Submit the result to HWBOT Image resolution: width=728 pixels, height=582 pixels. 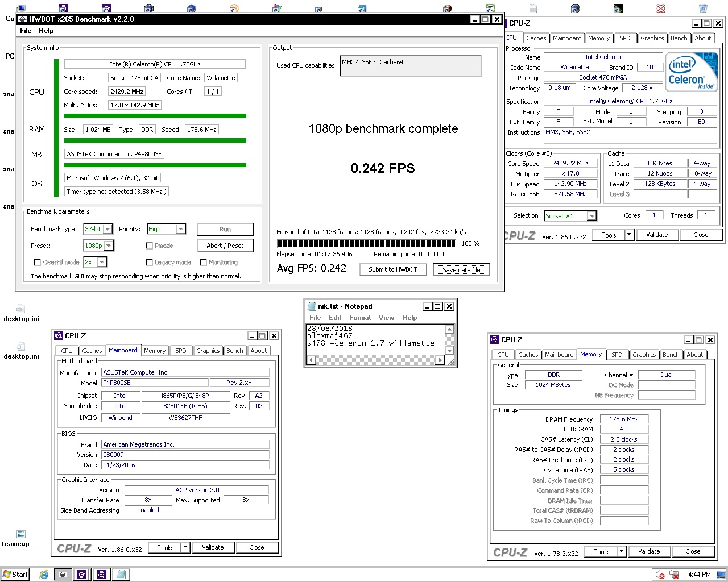[x=393, y=269]
